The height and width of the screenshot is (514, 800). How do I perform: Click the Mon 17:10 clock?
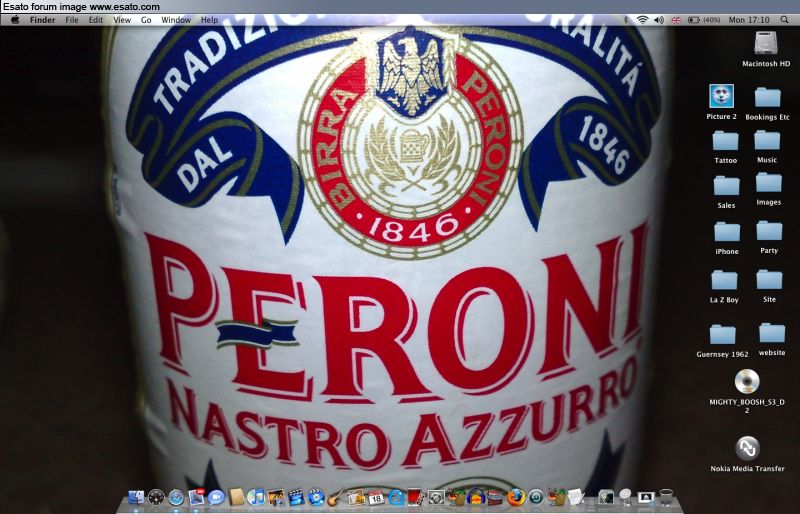pos(749,20)
